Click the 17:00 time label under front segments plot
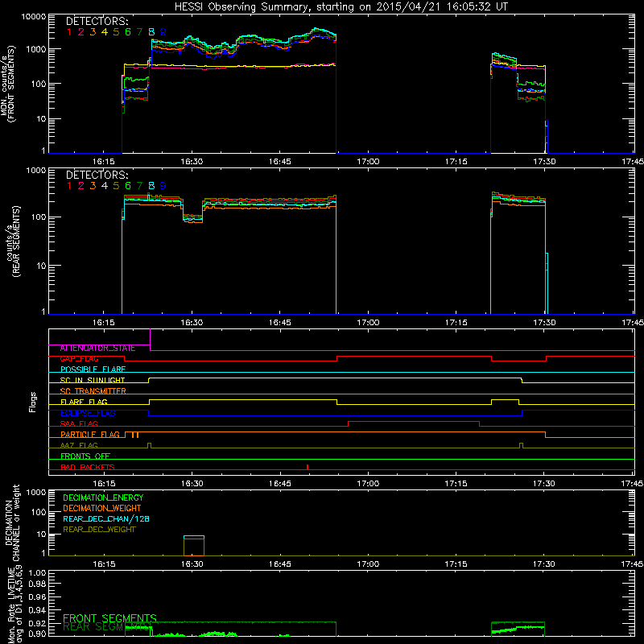This screenshot has width=644, height=644. (368, 162)
